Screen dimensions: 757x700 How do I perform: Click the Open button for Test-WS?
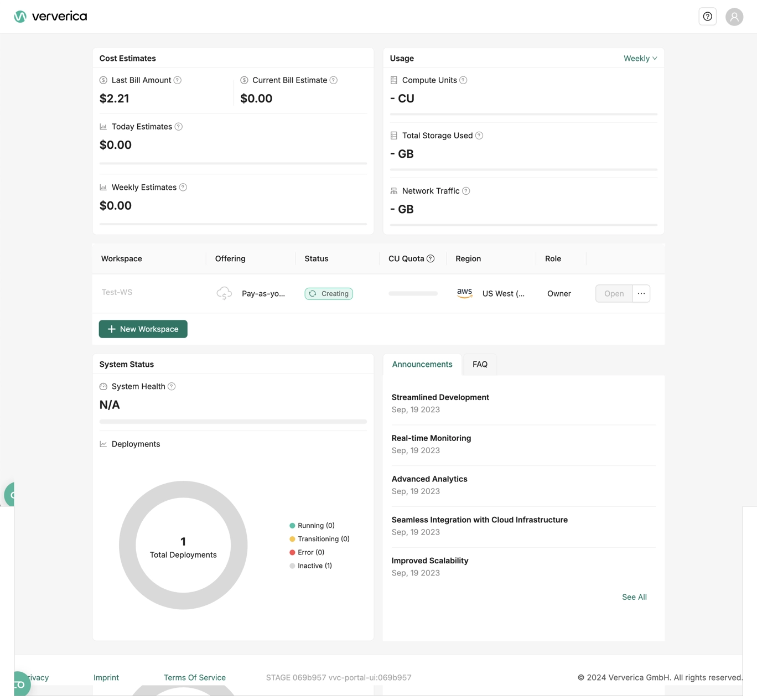coord(614,293)
